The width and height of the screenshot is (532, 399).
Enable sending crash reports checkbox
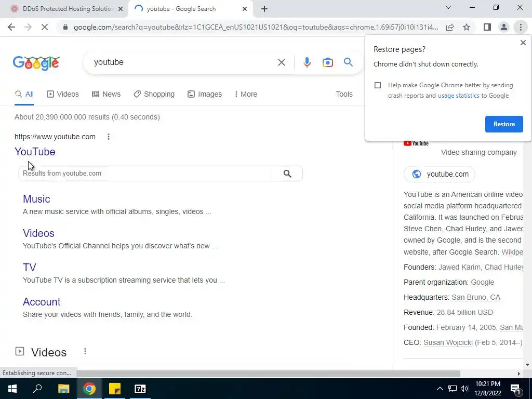point(378,85)
